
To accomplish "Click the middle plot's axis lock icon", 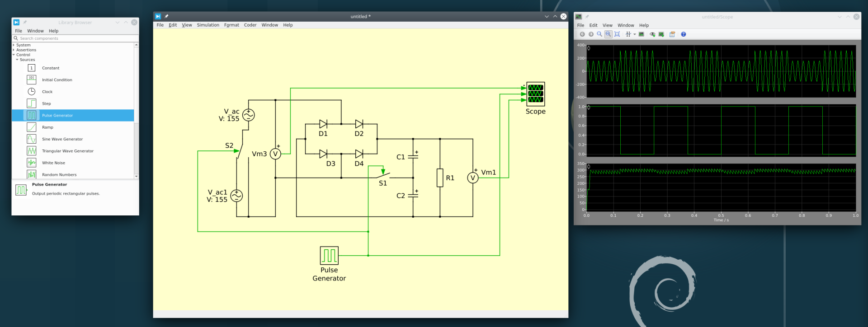I will [589, 107].
